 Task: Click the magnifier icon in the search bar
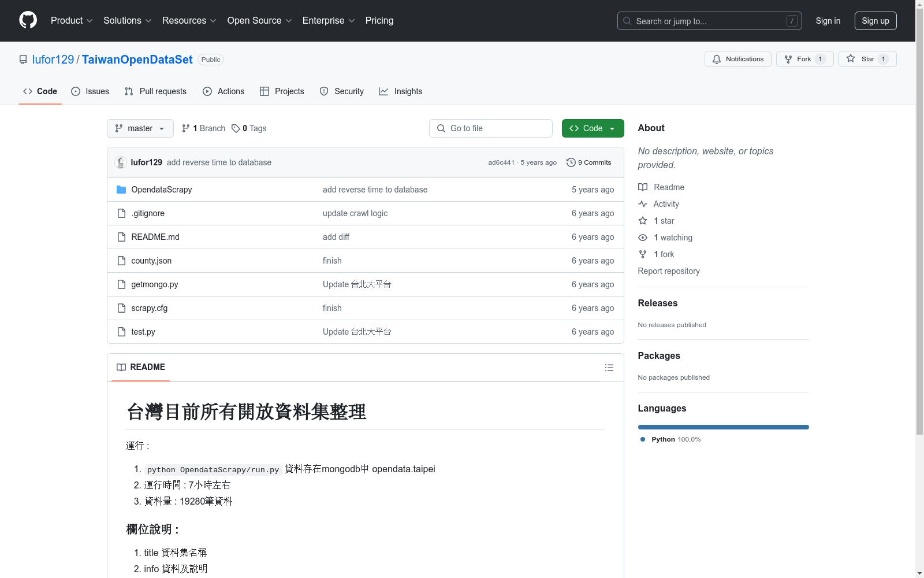(627, 21)
